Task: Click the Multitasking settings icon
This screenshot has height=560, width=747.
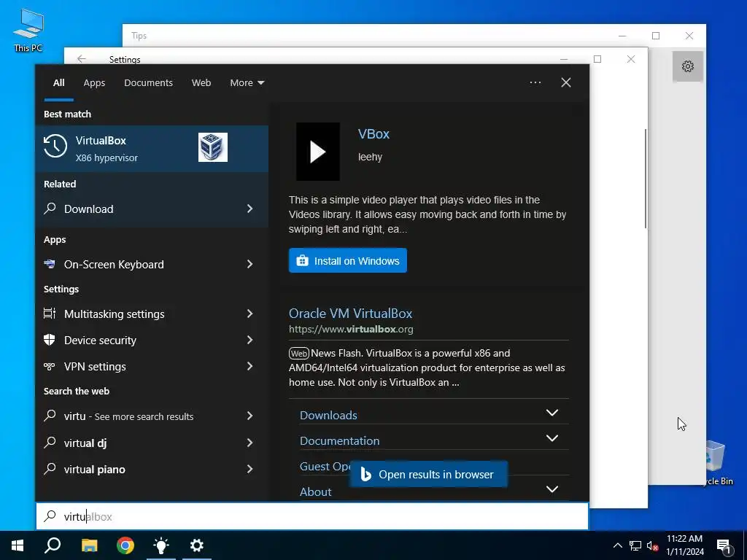Action: pyautogui.click(x=50, y=314)
